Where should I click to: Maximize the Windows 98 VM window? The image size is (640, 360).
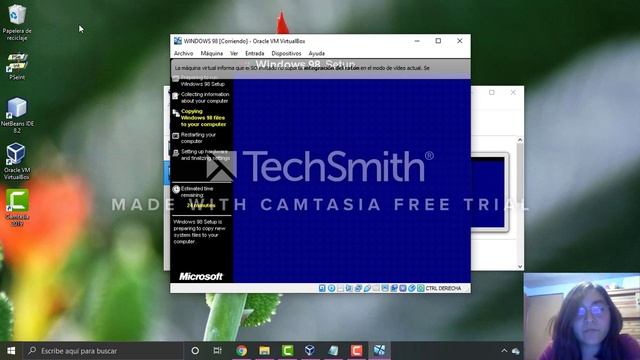point(438,41)
